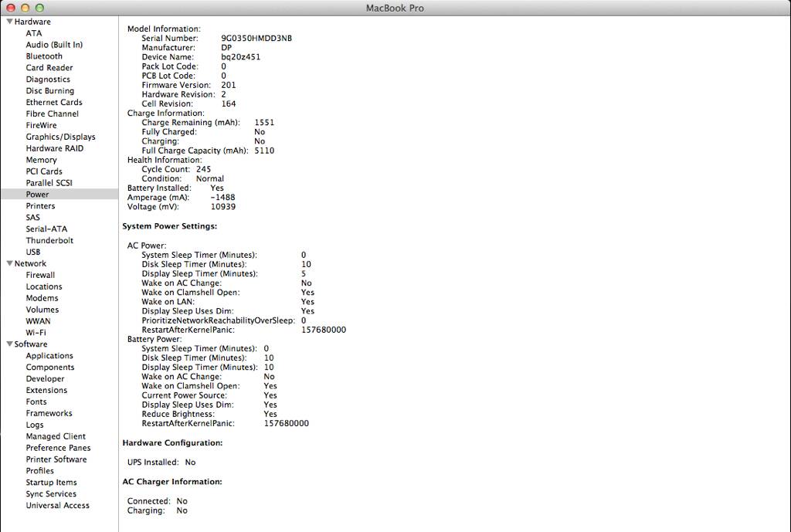Select Preference Panes item
Image resolution: width=791 pixels, height=532 pixels.
click(x=58, y=448)
